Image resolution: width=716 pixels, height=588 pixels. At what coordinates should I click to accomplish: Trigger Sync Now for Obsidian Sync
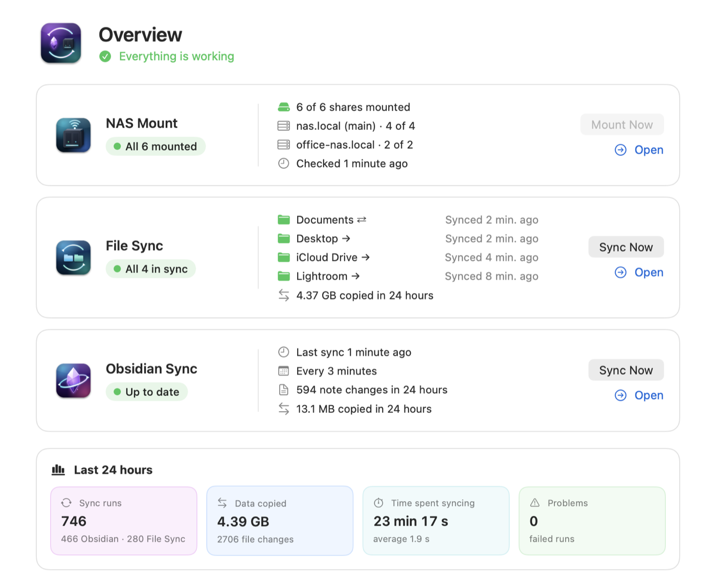pyautogui.click(x=626, y=370)
